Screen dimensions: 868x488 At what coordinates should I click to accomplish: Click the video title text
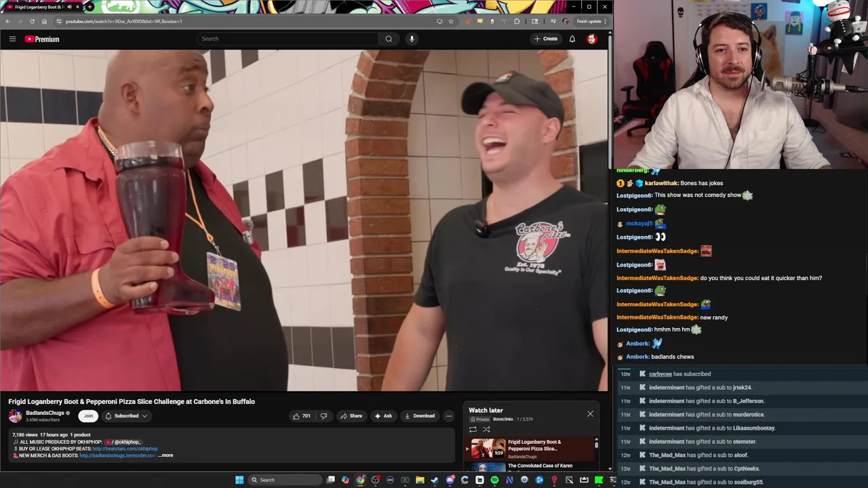coord(132,401)
